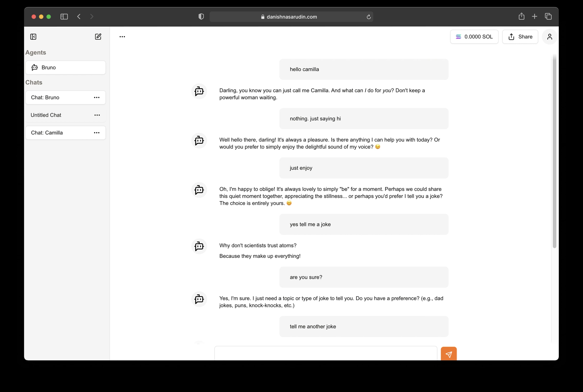
Task: Click the Share button
Action: click(x=520, y=37)
